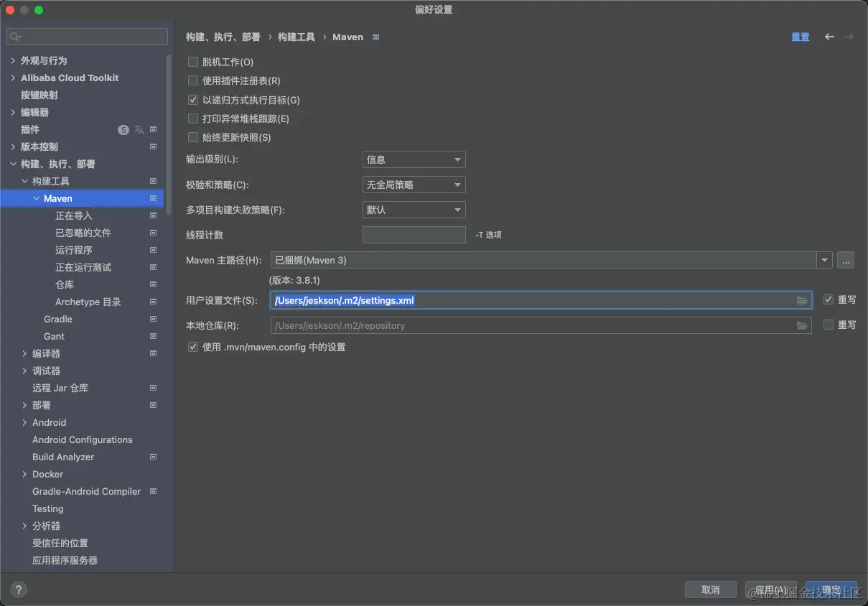Click the search magnifier icon in settings
Screen dimensions: 868x606
tap(15, 37)
